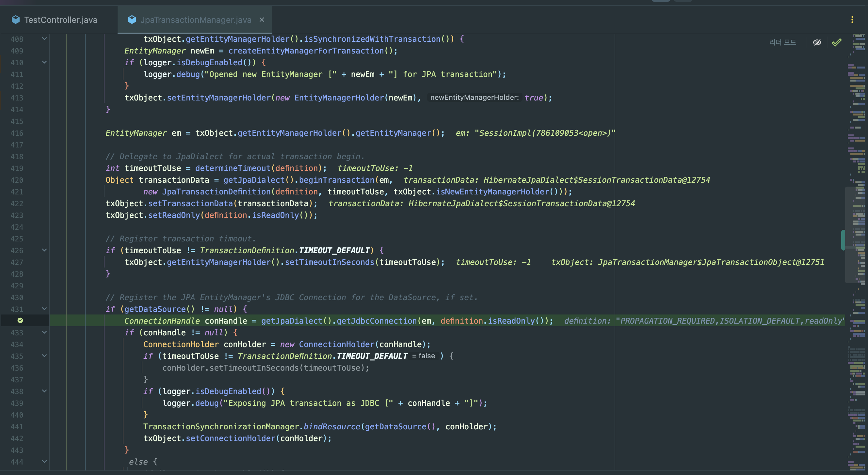Viewport: 868px width, 475px height.
Task: Collapse the code block at line 408
Action: click(44, 39)
